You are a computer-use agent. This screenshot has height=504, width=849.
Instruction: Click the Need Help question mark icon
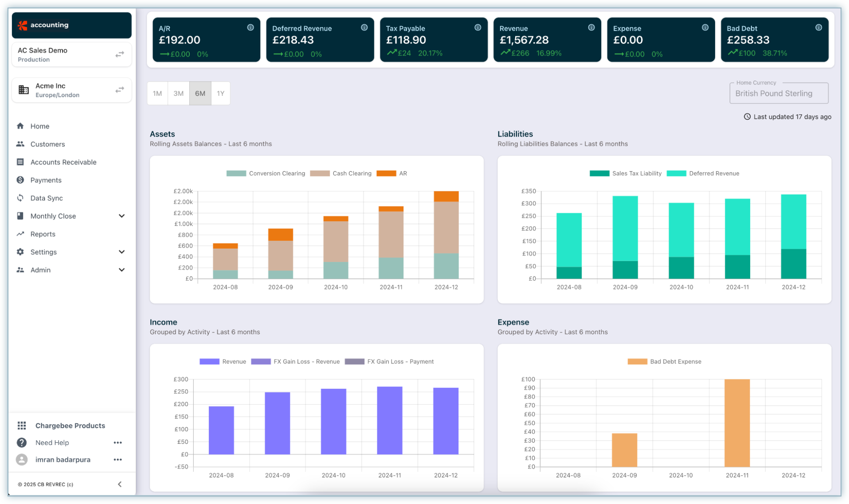tap(22, 442)
